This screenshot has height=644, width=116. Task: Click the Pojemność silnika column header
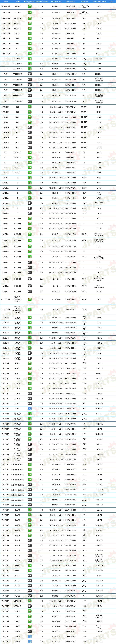(41, 1)
